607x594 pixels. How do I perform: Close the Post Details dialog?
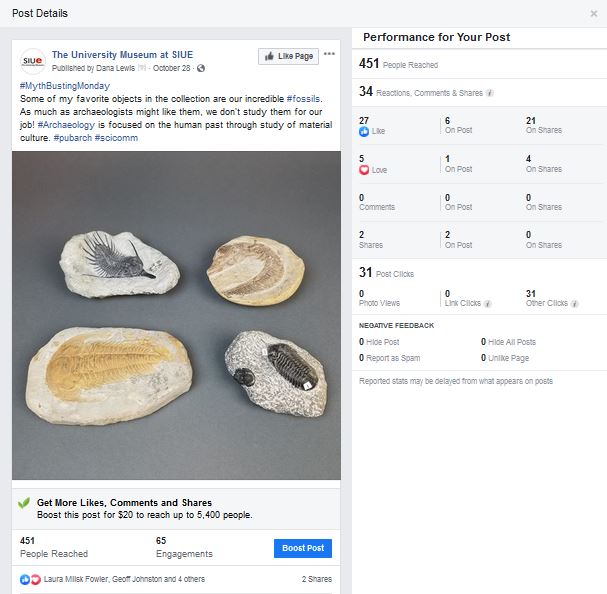[x=594, y=14]
